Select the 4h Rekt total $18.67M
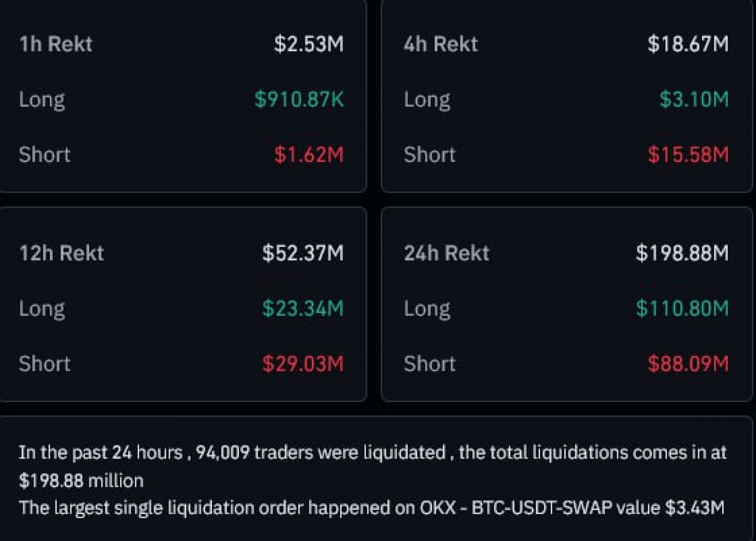Screen dimensions: 756x541 (x=688, y=44)
